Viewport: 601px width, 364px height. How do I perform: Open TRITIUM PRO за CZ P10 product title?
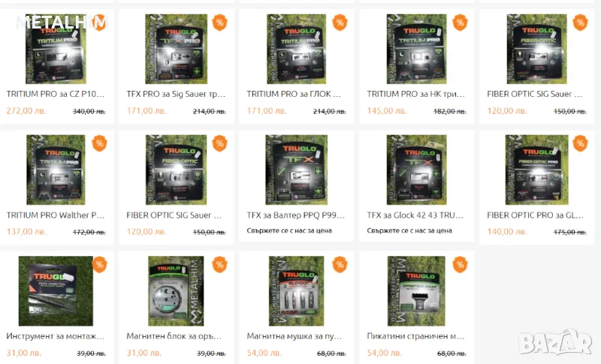coord(55,94)
